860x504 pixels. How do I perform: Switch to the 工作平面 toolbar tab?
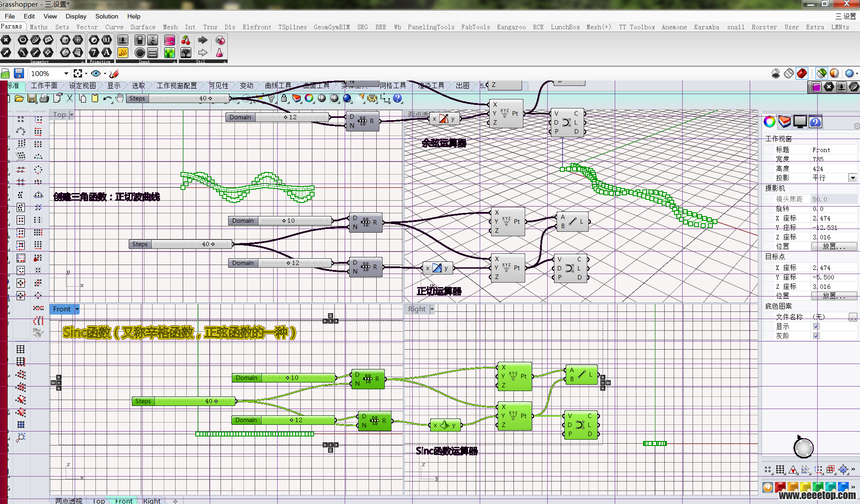point(44,85)
